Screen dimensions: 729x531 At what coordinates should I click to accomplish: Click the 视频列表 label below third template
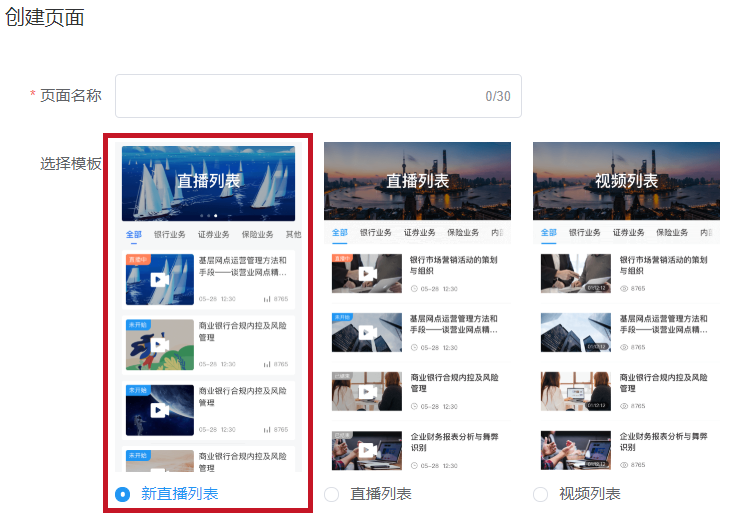click(590, 494)
